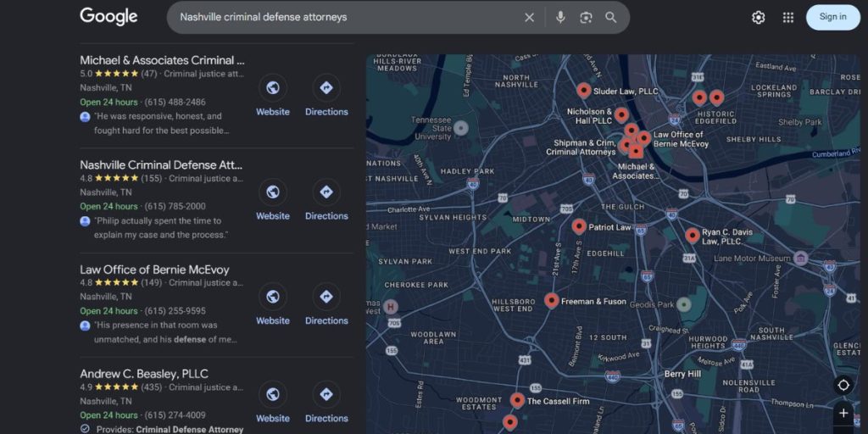Viewport: 868px width, 434px height.
Task: Get Directions to Michael & Associates
Action: [326, 95]
